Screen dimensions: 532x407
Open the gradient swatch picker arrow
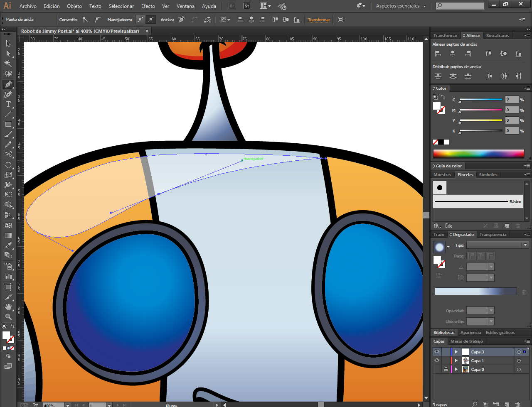448,247
